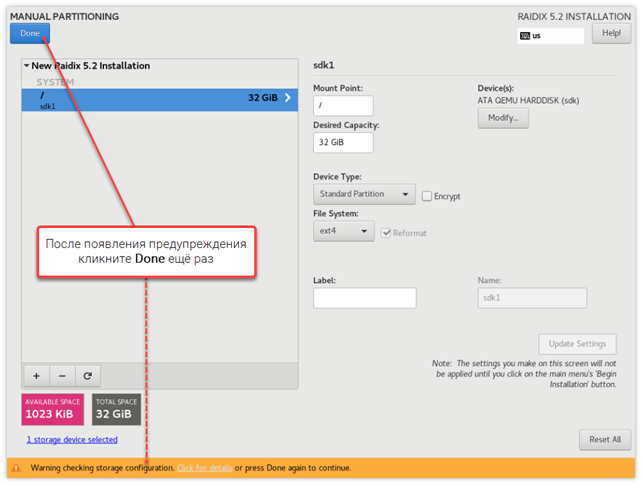Screen dimensions: 642x485
Task: Click the Modify... device button
Action: [x=502, y=118]
